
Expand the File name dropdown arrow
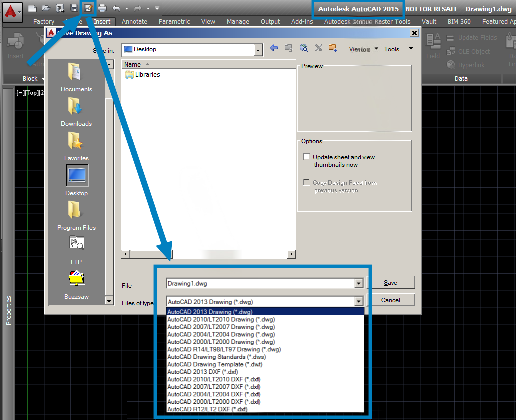(359, 283)
